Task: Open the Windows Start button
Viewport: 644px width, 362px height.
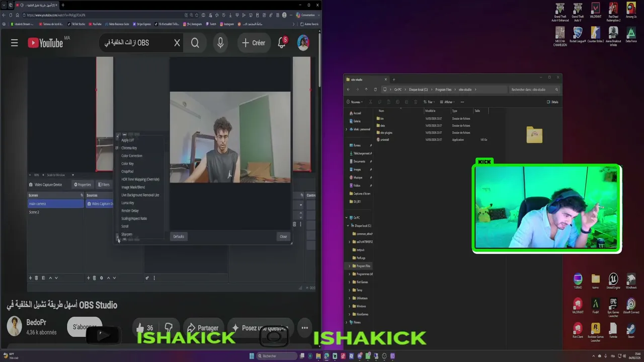Action: point(252,356)
